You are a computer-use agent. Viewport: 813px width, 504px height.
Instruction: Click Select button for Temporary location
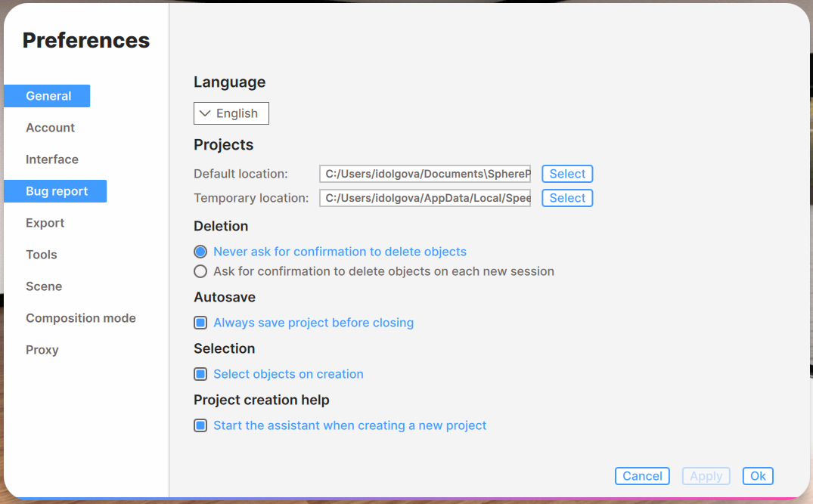(x=566, y=198)
